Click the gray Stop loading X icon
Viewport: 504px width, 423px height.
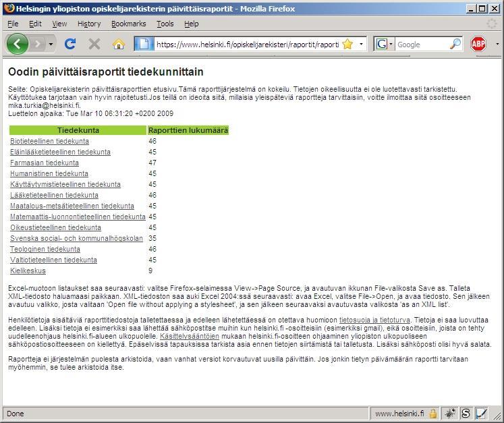tap(94, 44)
